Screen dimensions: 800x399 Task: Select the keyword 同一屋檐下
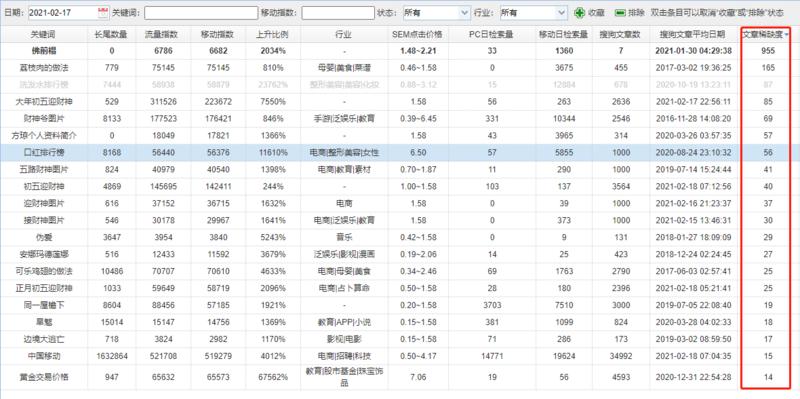click(x=43, y=305)
